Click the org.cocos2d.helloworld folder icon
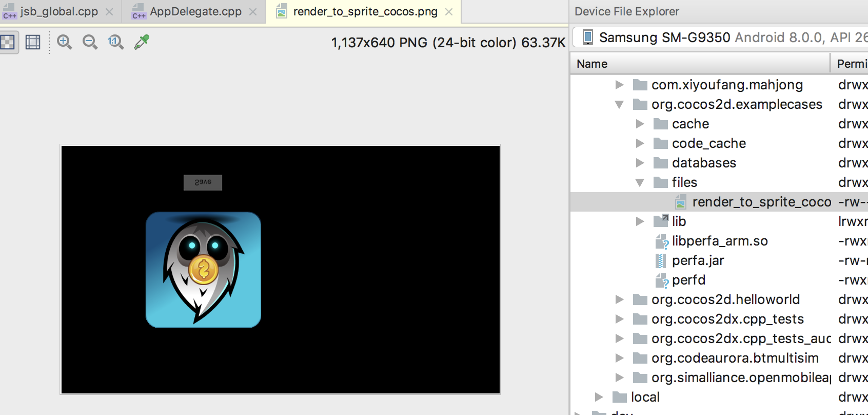 pos(640,299)
